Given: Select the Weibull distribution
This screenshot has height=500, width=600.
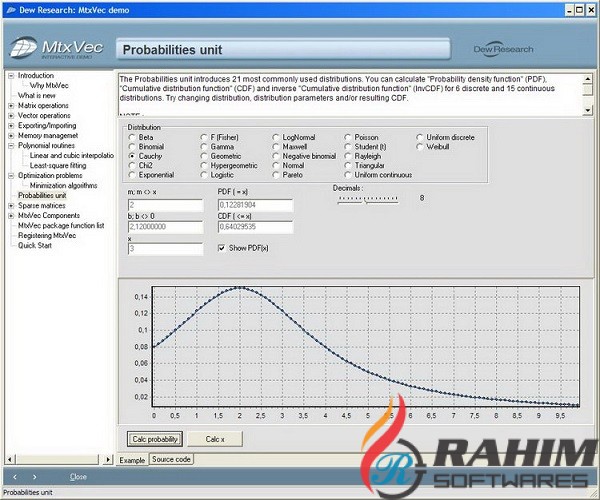Looking at the screenshot, I should coord(433,147).
